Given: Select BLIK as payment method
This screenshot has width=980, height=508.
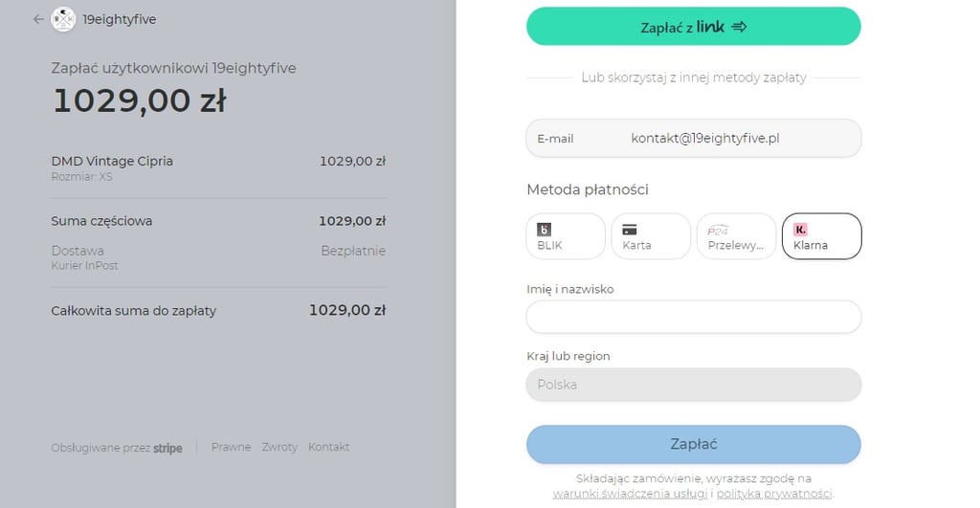Looking at the screenshot, I should coord(566,236).
